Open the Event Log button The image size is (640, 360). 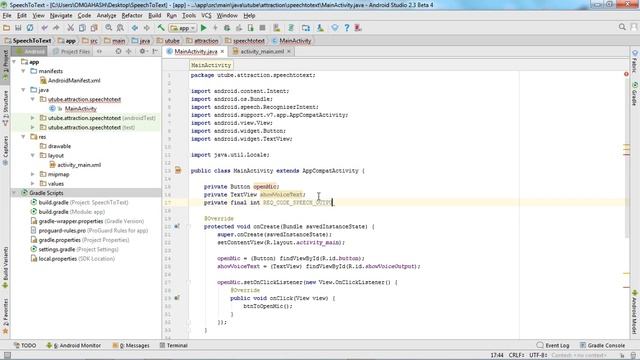pyautogui.click(x=553, y=345)
